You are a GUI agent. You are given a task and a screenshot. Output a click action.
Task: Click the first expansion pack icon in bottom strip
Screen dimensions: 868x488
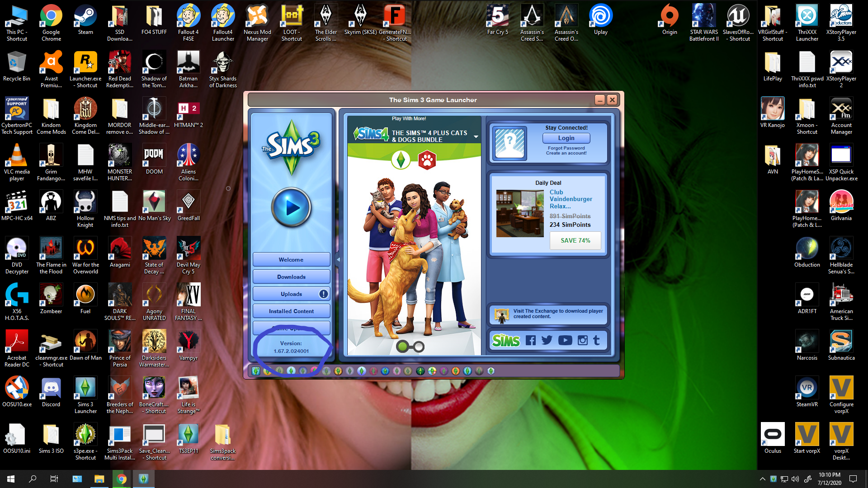tap(256, 371)
